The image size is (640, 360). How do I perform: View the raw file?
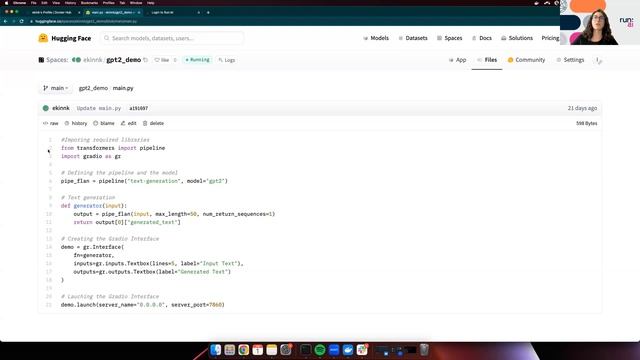(51, 123)
